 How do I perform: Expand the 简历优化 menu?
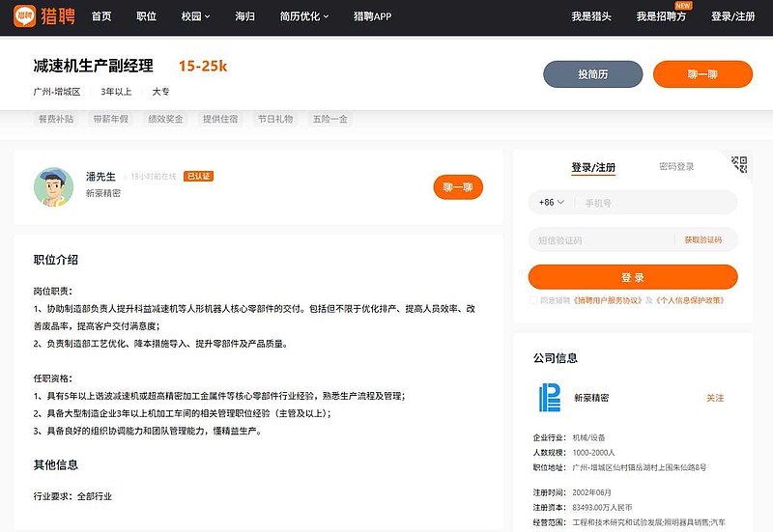(303, 16)
